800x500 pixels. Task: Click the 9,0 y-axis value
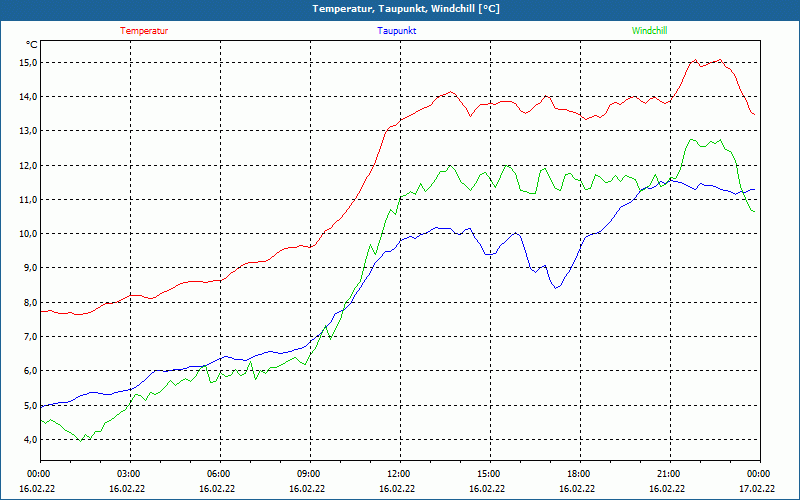(x=30, y=268)
